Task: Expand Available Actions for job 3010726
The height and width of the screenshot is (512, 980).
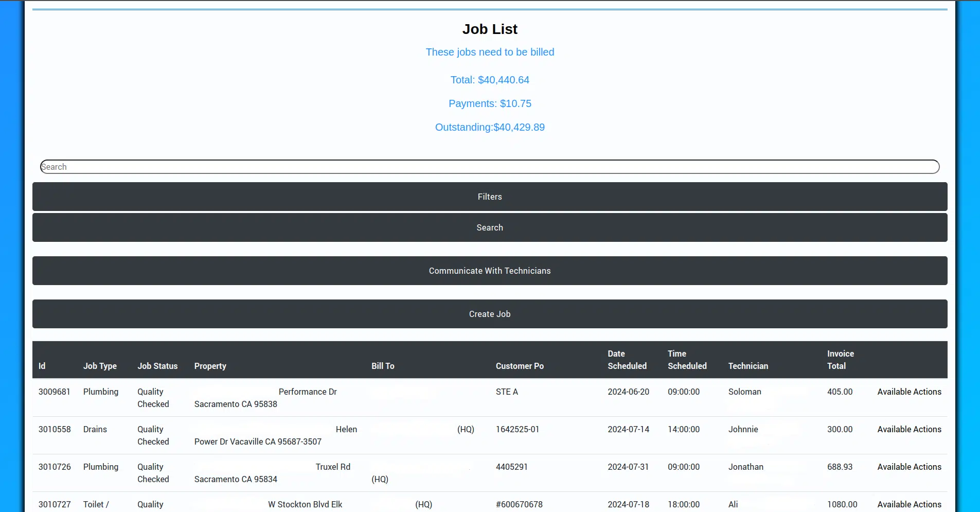Action: click(x=908, y=467)
